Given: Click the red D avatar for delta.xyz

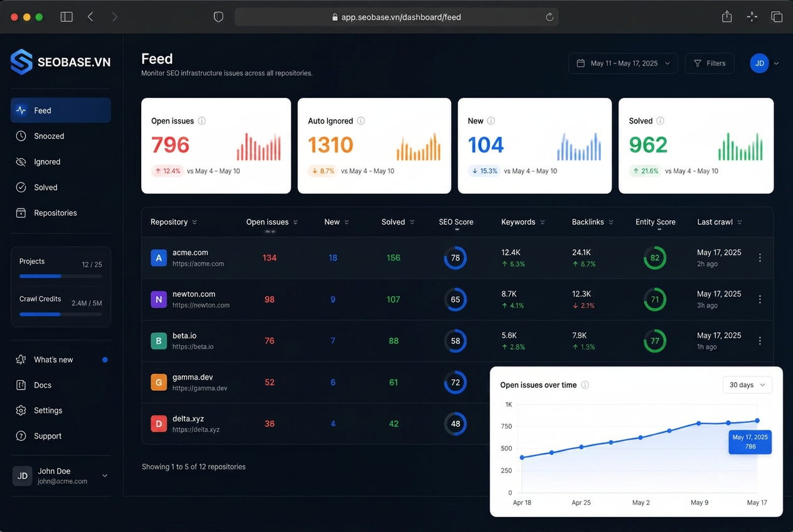Looking at the screenshot, I should coord(159,423).
